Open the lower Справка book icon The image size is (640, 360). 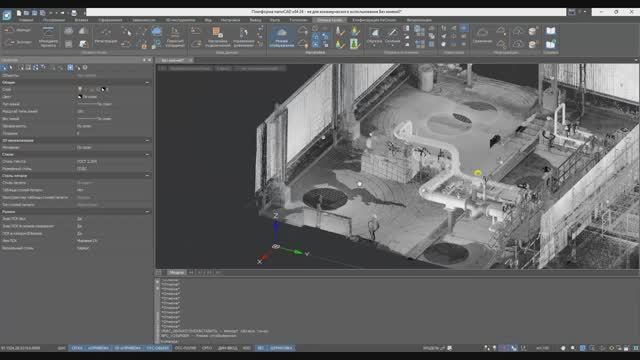tap(551, 43)
